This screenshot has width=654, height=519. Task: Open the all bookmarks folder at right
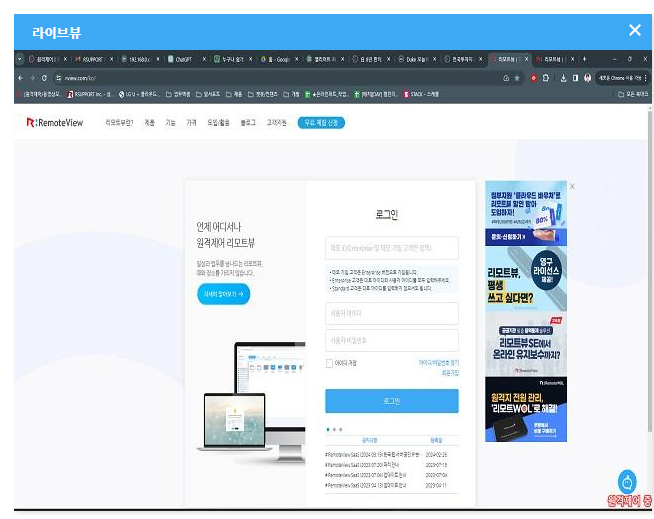click(633, 94)
